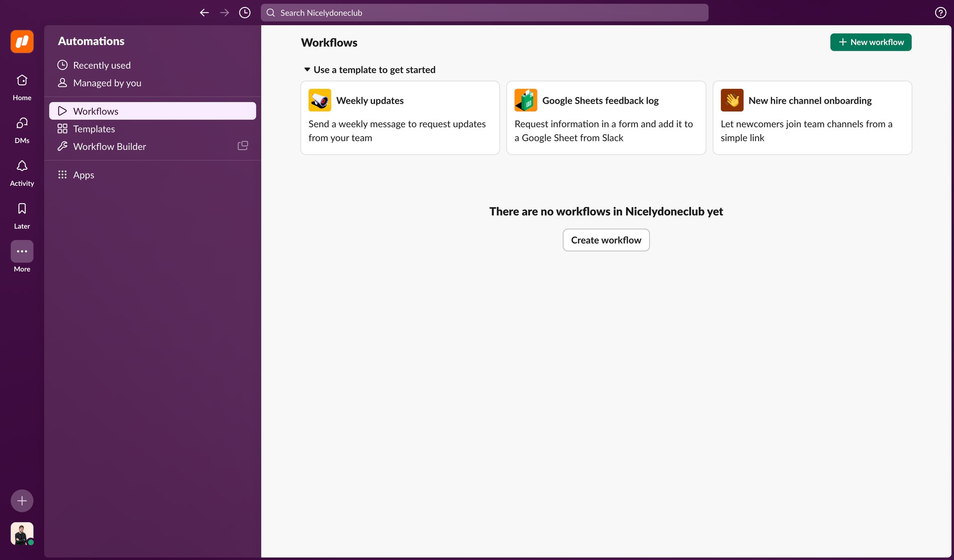Open direct messages via the DMs icon
This screenshot has height=560, width=954.
[x=21, y=129]
